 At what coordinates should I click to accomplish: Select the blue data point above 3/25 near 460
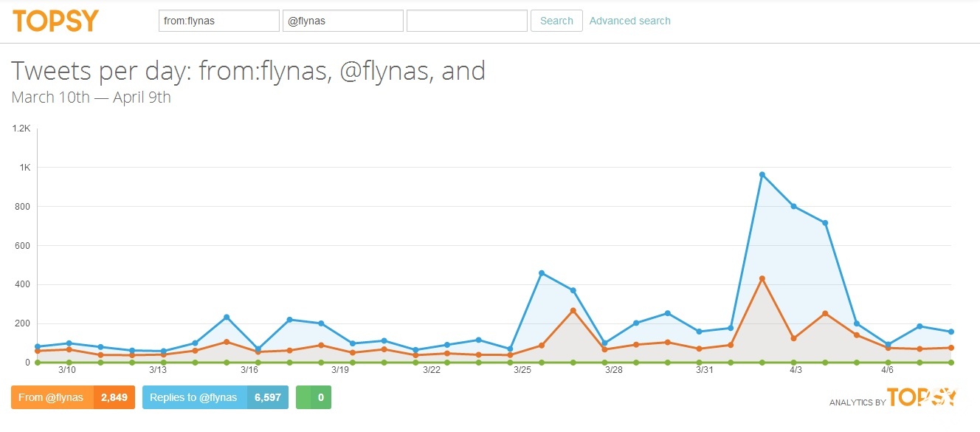pyautogui.click(x=542, y=273)
